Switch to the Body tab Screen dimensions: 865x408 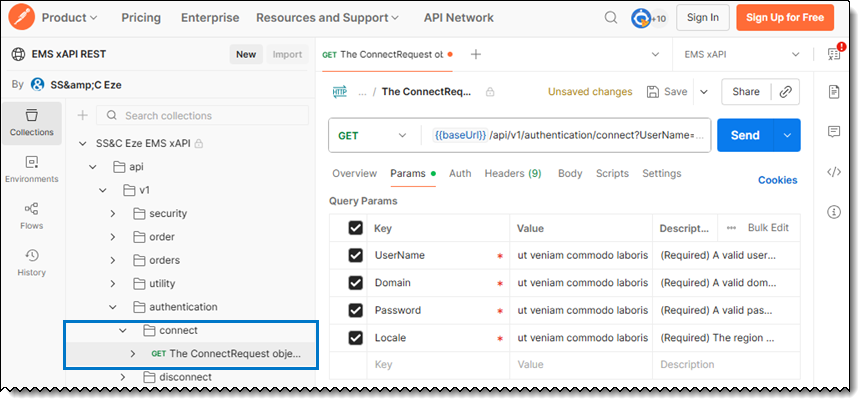click(x=570, y=173)
